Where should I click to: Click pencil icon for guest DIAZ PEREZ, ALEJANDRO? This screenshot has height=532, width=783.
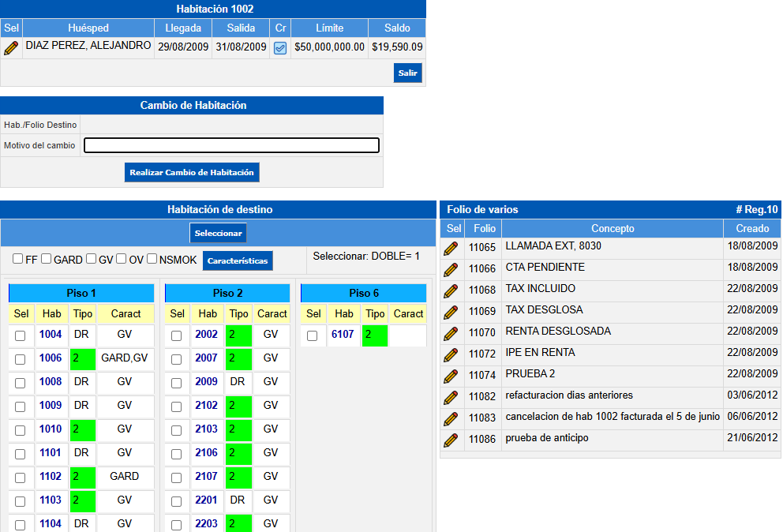[x=11, y=47]
